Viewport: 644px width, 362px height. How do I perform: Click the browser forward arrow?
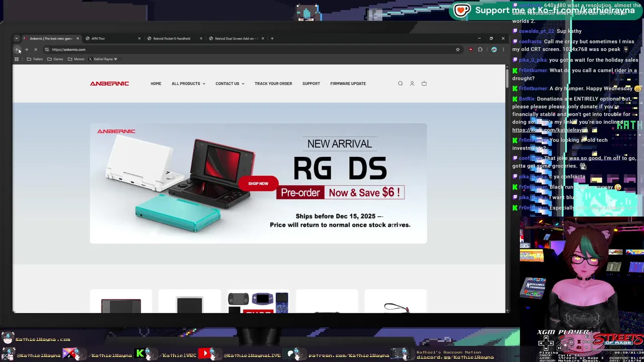26,49
